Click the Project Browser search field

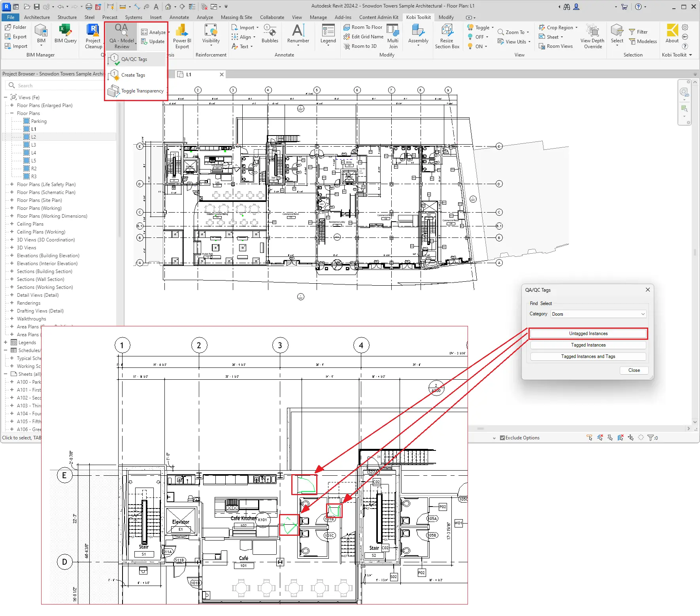[x=59, y=85]
